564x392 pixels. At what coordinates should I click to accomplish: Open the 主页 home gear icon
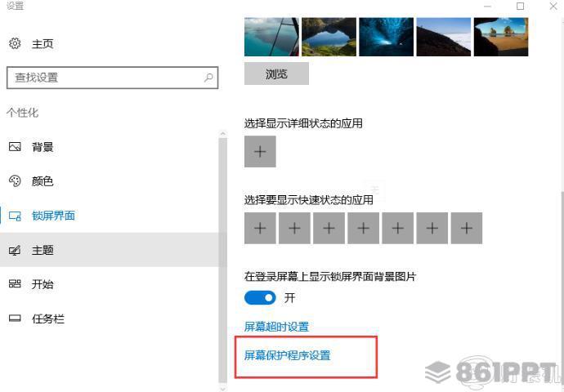[x=15, y=43]
